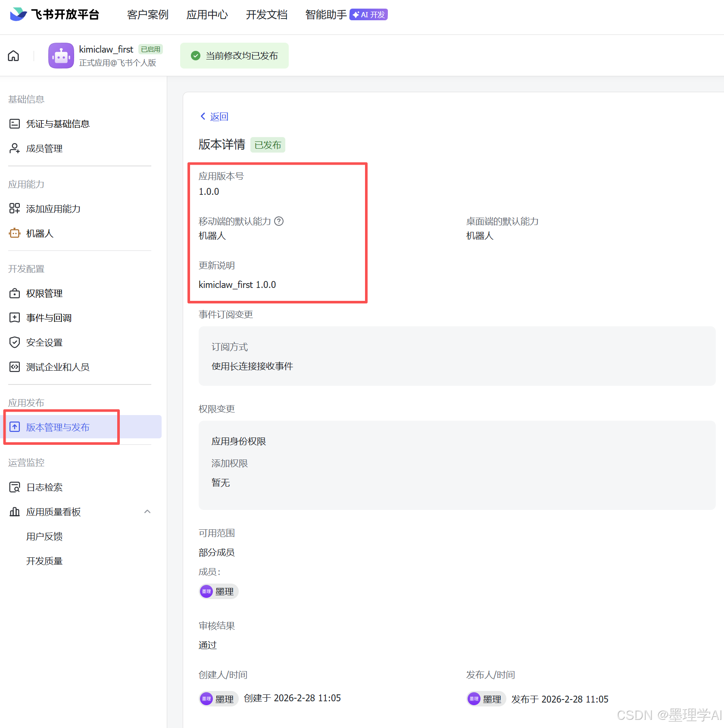Open 应用中心 in top navigation
The image size is (724, 728).
[207, 15]
